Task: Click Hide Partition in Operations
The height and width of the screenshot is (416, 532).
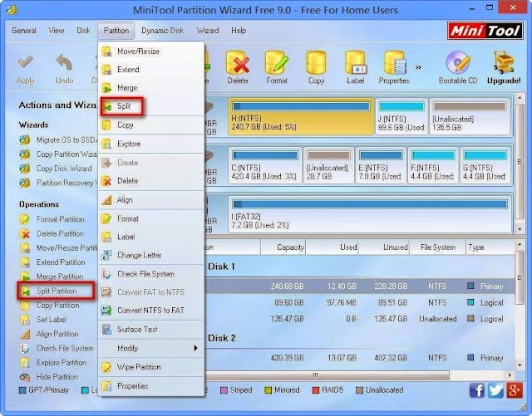Action: coord(49,377)
